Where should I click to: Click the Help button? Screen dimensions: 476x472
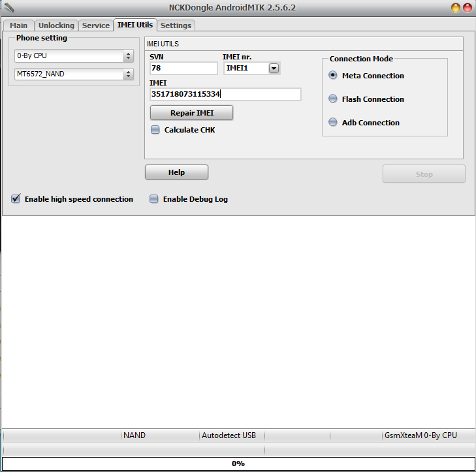(x=177, y=172)
